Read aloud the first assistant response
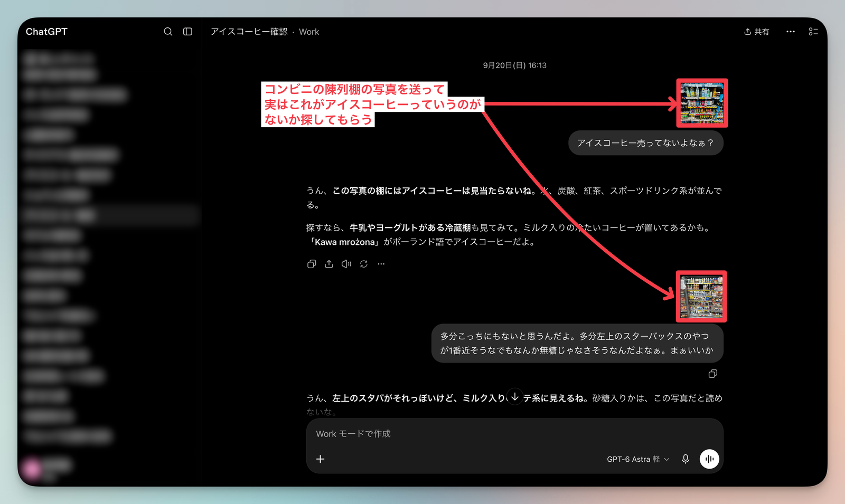Screen dimensions: 845x504 [346, 264]
